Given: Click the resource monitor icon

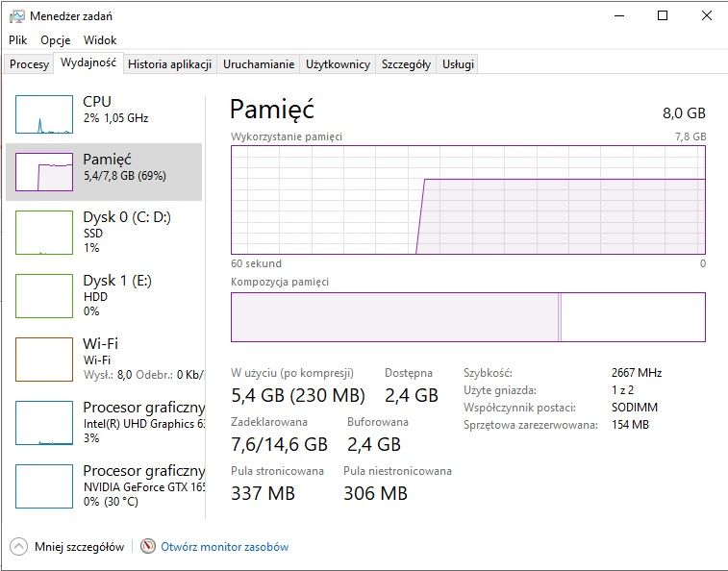Looking at the screenshot, I should pos(148,546).
